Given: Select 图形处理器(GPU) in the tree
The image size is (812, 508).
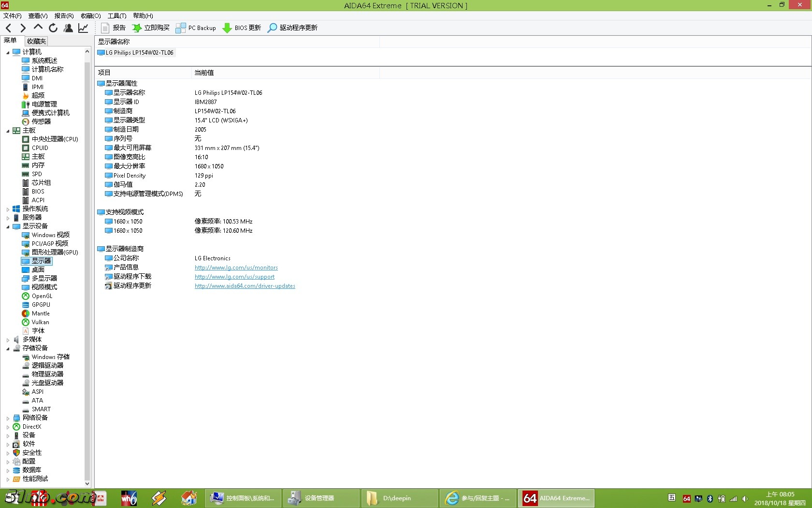Looking at the screenshot, I should point(55,252).
